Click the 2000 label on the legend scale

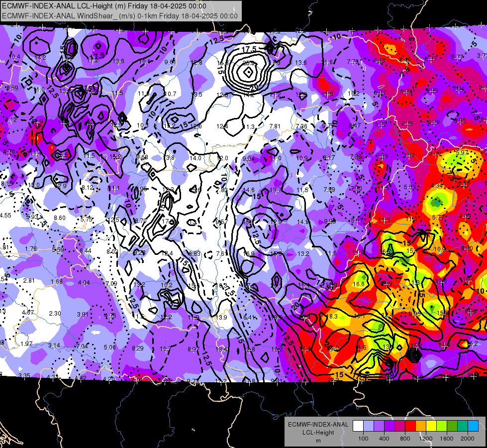pyautogui.click(x=468, y=439)
